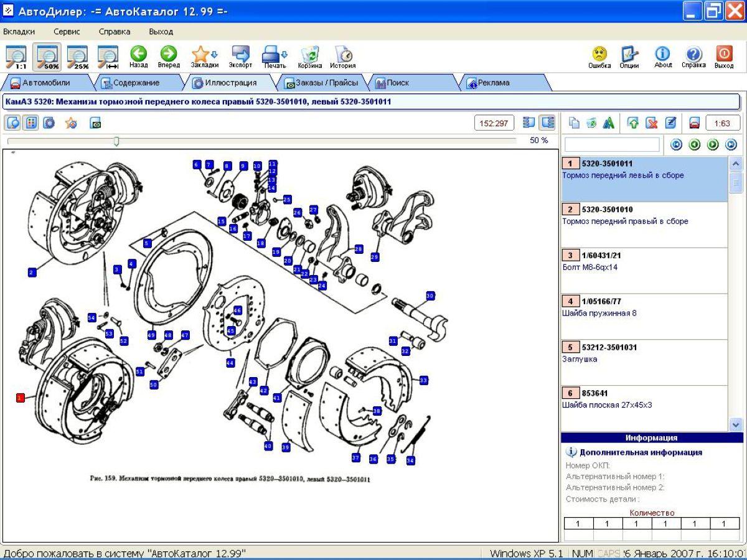Jump to the last part in list
The height and width of the screenshot is (560, 747).
point(731,145)
